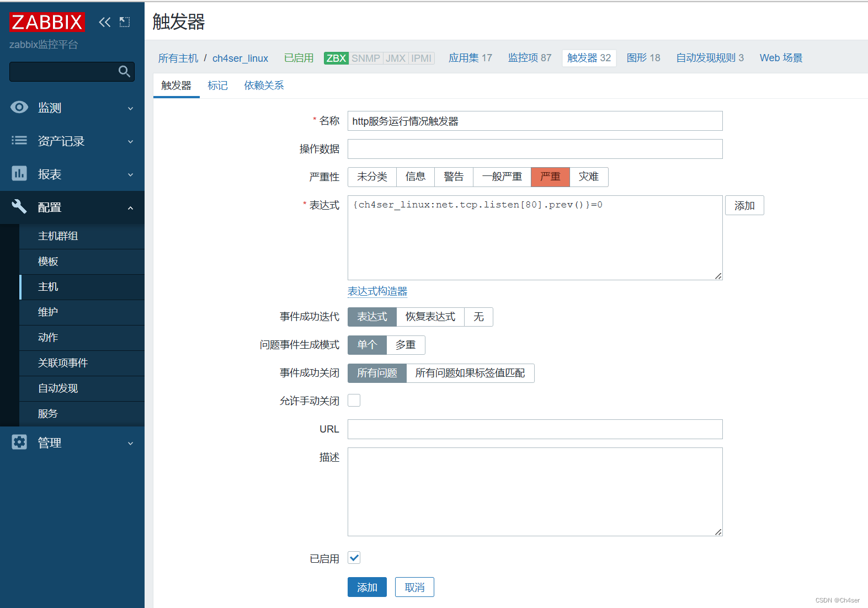Click the bar chart icon for 报表

[x=19, y=174]
